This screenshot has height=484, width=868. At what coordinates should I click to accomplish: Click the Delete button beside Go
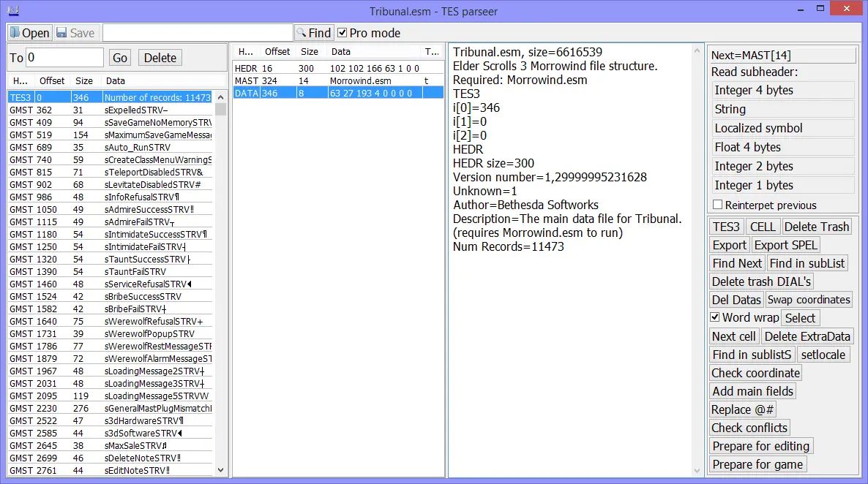coord(160,58)
